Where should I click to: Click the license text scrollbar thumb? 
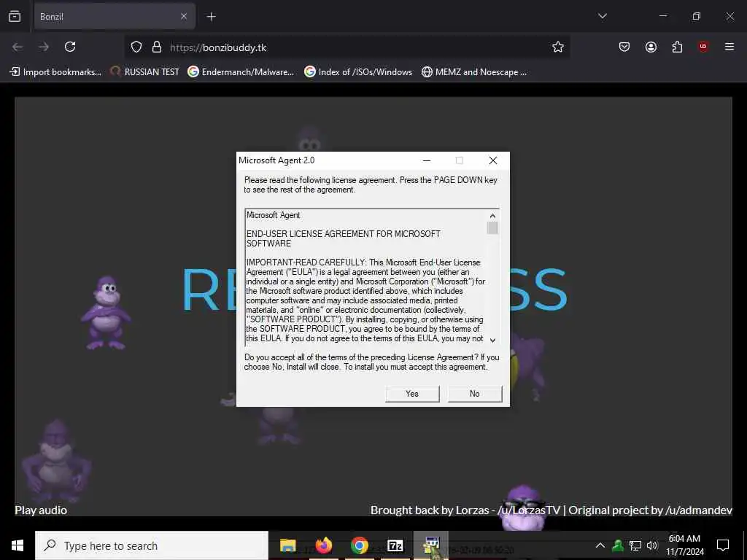(492, 228)
